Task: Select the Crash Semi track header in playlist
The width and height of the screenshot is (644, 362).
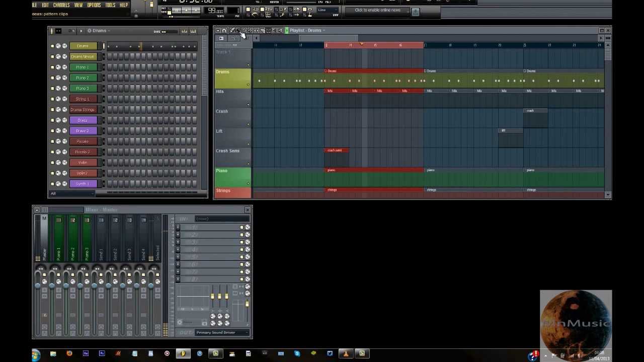Action: coord(232,158)
